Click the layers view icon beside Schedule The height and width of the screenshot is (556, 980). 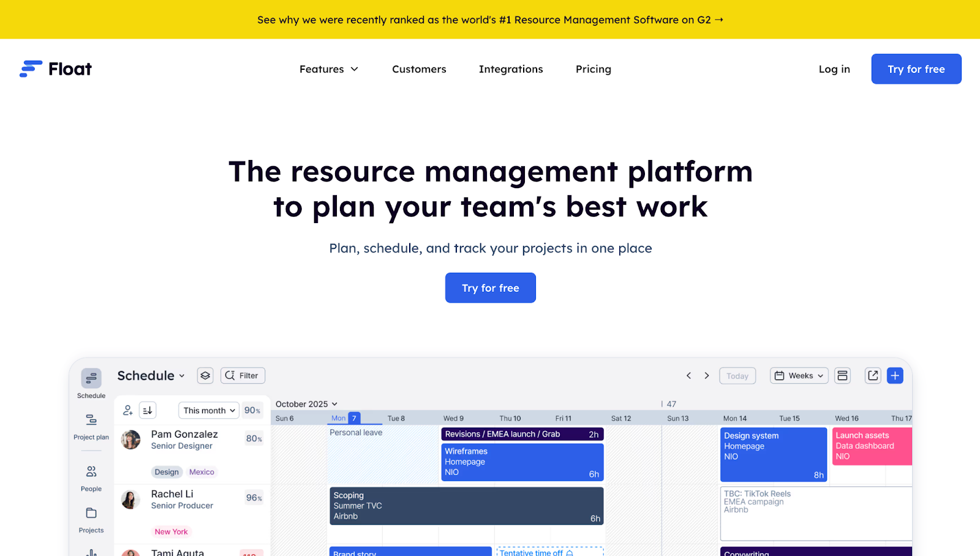pos(205,376)
